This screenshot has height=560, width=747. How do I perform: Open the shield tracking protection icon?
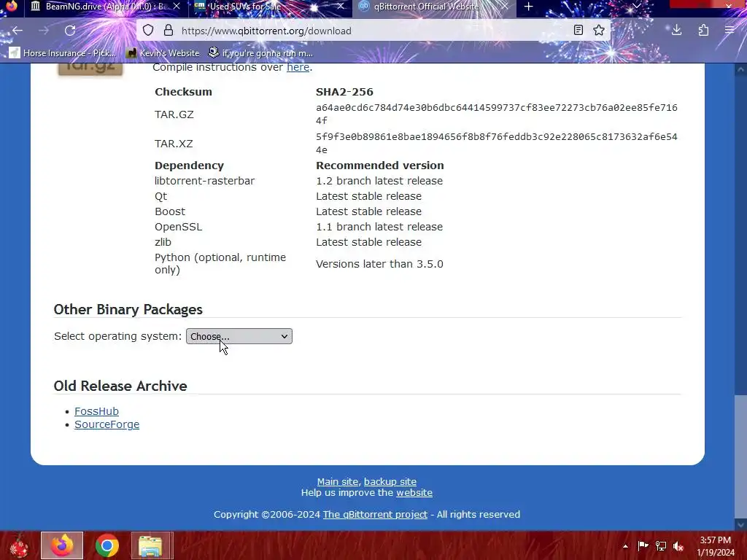click(148, 31)
